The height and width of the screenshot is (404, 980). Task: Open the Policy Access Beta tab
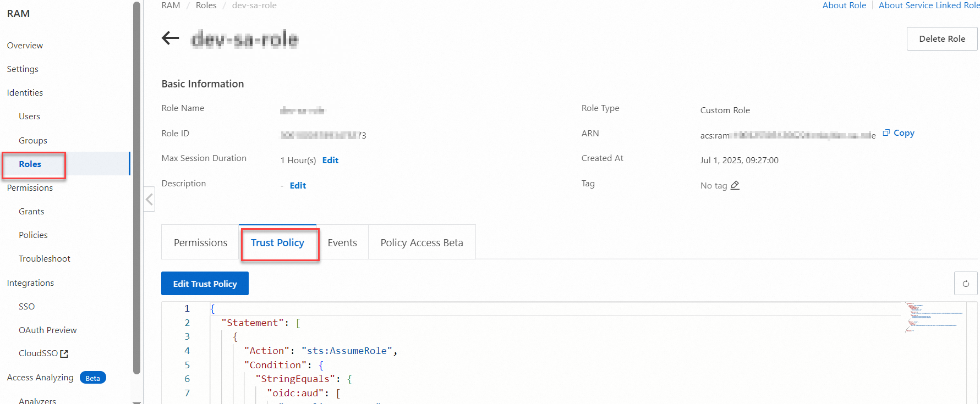point(421,242)
